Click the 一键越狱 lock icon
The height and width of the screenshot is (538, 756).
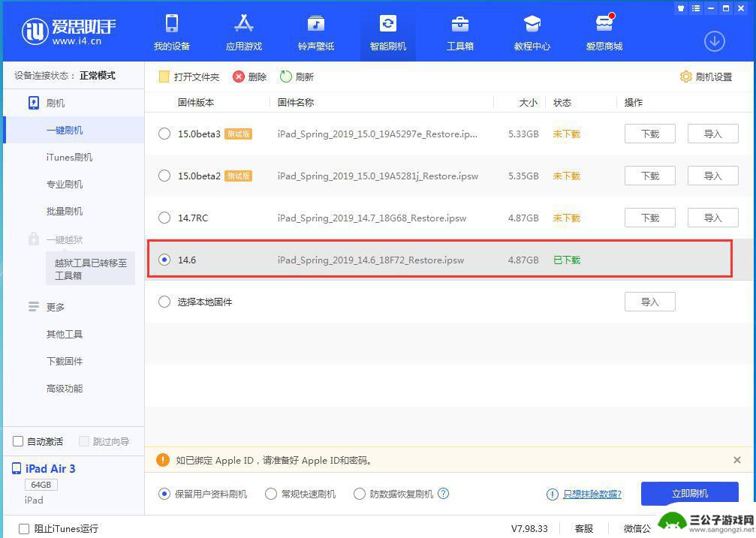point(34,239)
